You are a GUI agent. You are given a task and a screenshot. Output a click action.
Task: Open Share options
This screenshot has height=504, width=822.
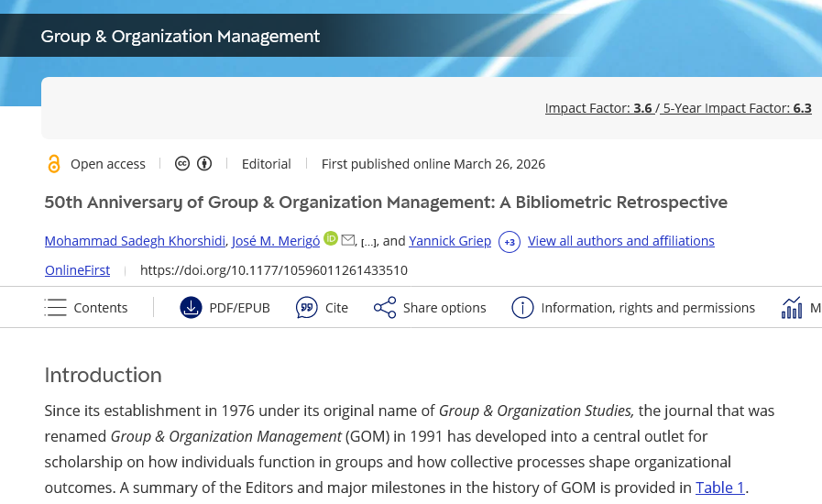[430, 307]
